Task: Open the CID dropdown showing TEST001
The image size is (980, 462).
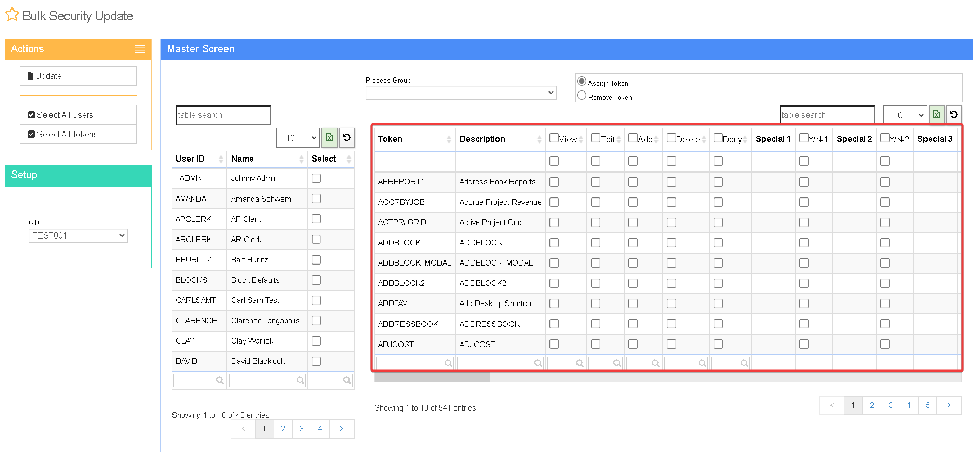Action: 78,235
